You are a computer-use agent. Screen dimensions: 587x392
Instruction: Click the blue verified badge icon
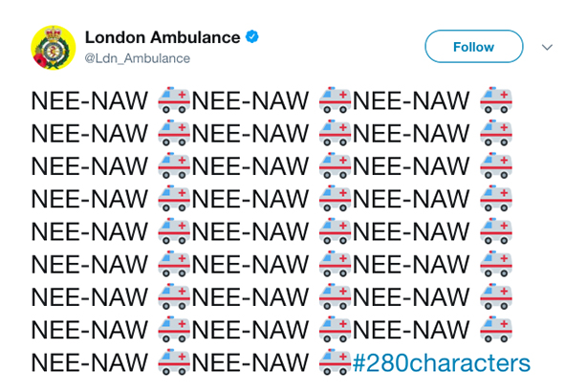(252, 37)
